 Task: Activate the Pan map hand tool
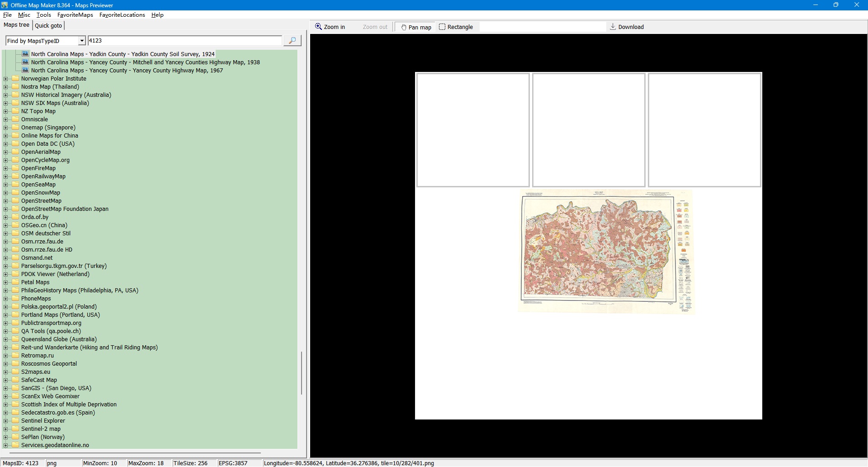[x=416, y=27]
